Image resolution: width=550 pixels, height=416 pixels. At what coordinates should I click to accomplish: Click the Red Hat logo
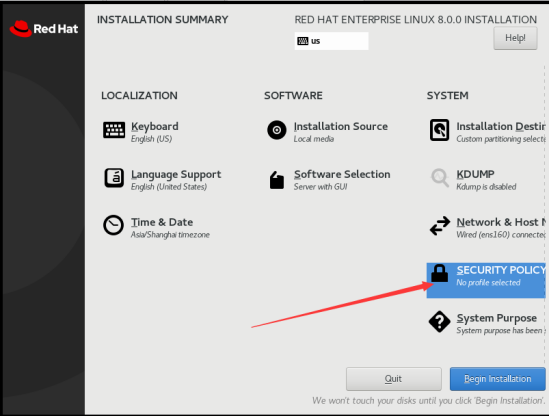[x=44, y=29]
